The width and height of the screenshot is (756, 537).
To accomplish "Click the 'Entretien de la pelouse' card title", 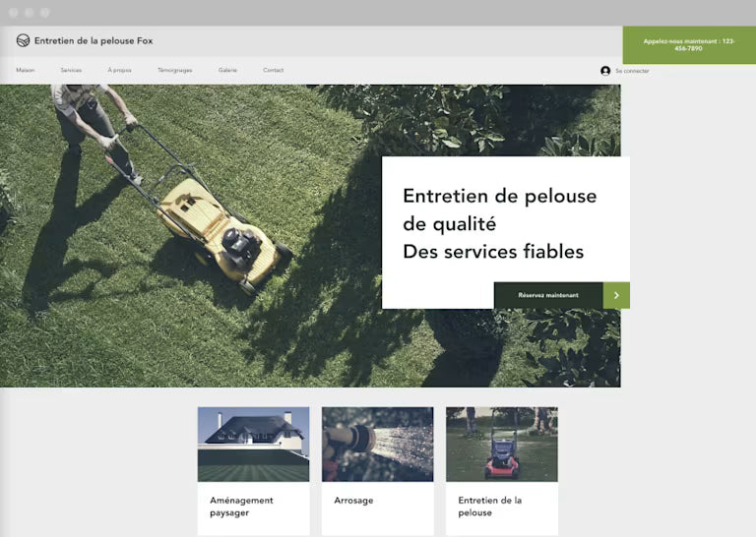I will 489,507.
